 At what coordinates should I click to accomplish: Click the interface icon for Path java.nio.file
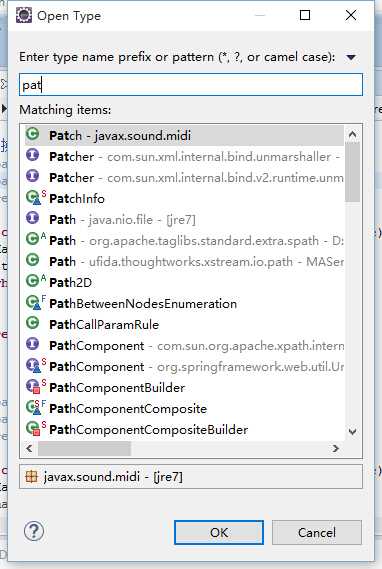pyautogui.click(x=33, y=218)
